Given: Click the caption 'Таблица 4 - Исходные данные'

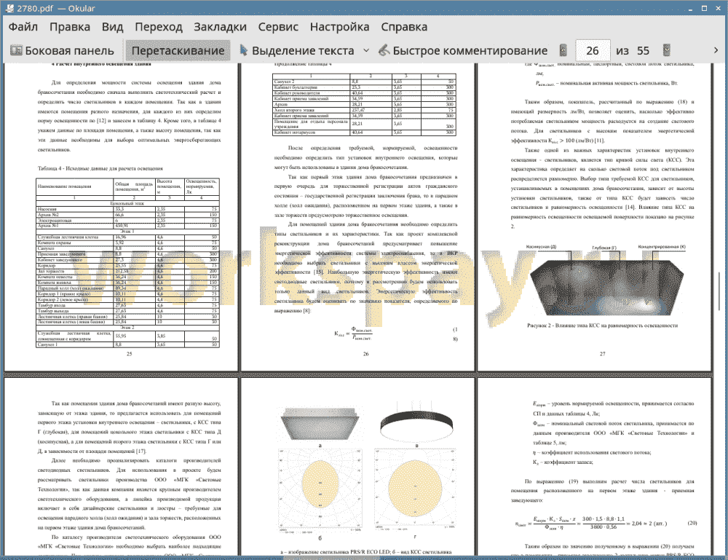Looking at the screenshot, I should pos(100,168).
